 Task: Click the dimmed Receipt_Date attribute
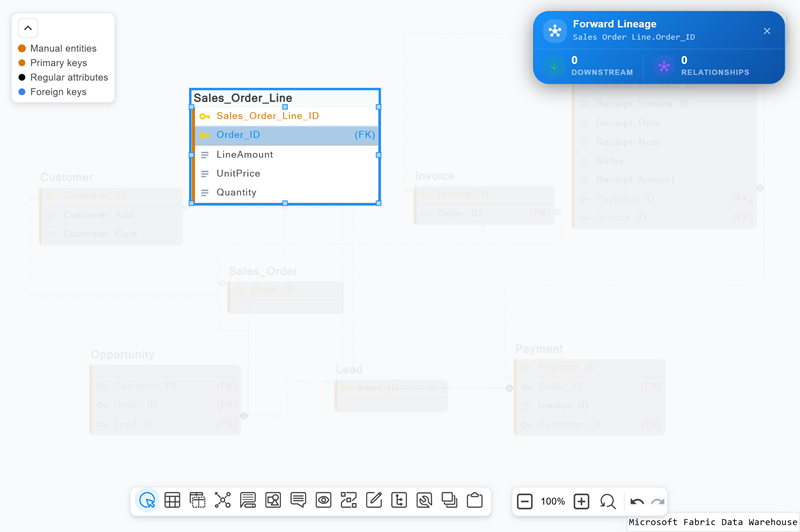point(628,123)
